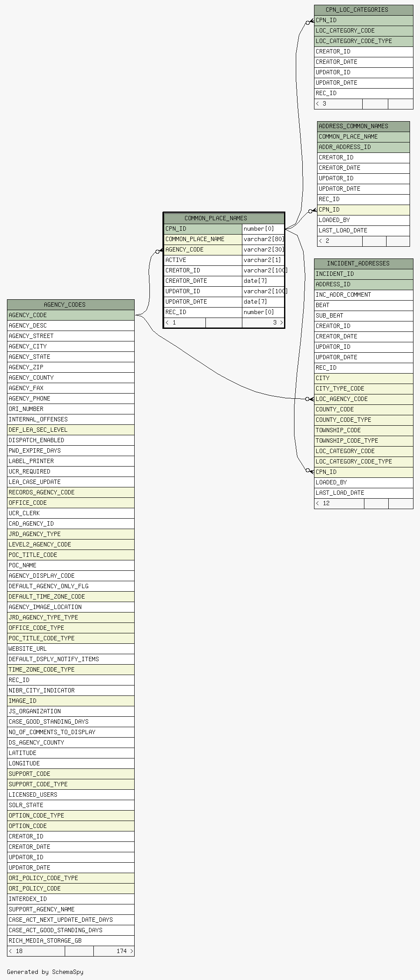Click connector endpoint at COMMON_PLACE_NAMES AGENCY_CODE
The image size is (420, 980).
pyautogui.click(x=159, y=251)
